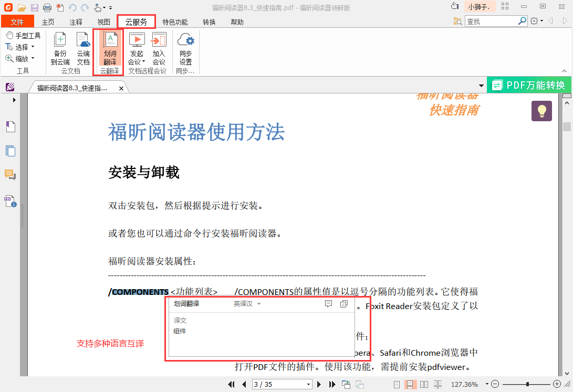This screenshot has width=573, height=392.
Task: Open the 文件 menu
Action: point(17,22)
